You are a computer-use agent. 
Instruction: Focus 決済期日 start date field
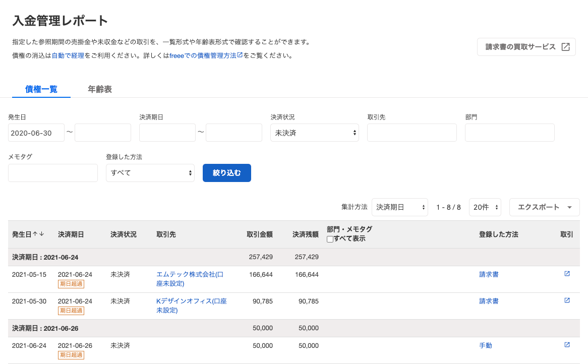point(167,133)
